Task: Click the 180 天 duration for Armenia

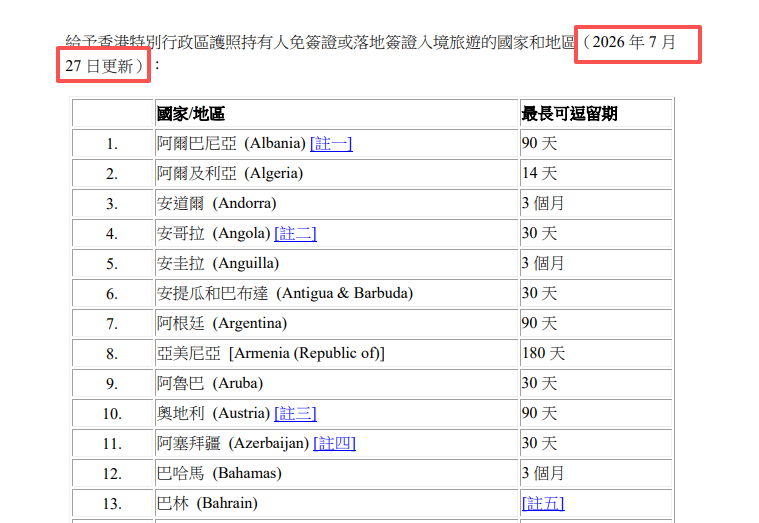Action: (543, 354)
